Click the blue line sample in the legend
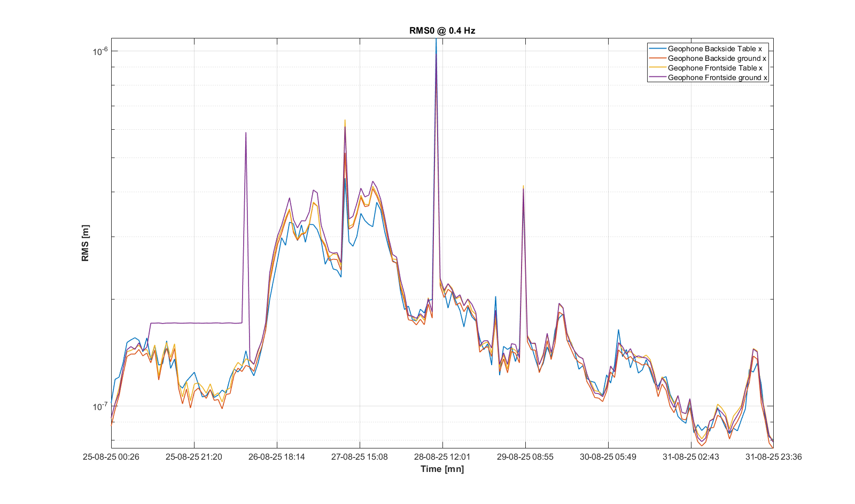The image size is (855, 504). click(657, 49)
